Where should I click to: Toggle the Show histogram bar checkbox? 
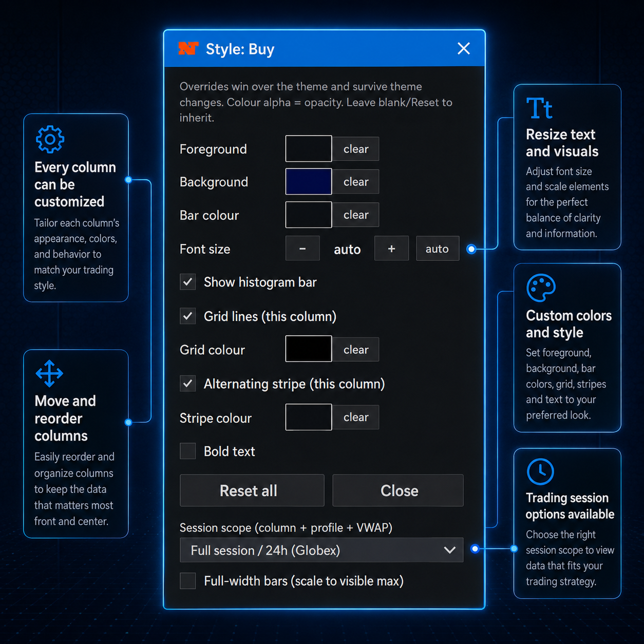188,282
